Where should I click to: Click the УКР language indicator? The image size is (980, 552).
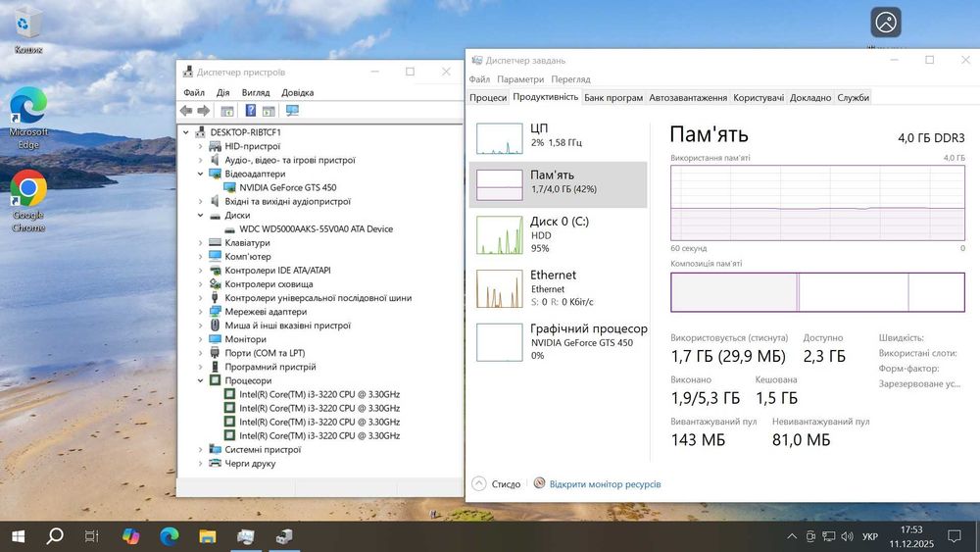pos(869,536)
